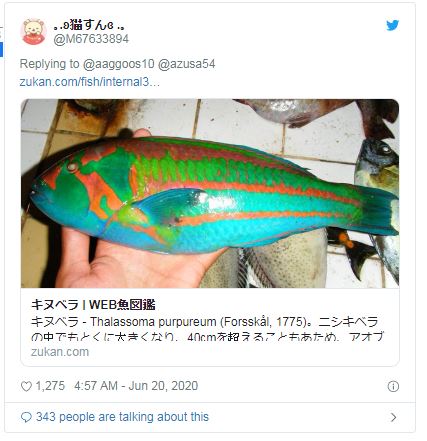Follow the zukan.com/fish/internal3 link
The width and height of the screenshot is (427, 441).
[x=90, y=82]
